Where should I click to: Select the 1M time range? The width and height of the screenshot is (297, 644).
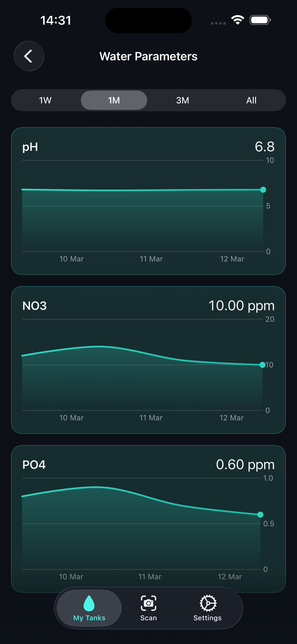point(114,100)
